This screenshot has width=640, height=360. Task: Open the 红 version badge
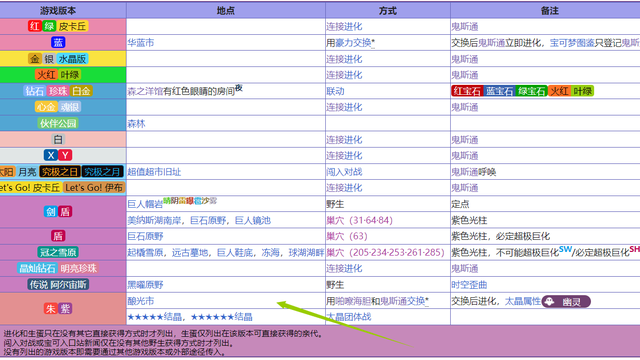coord(34,27)
